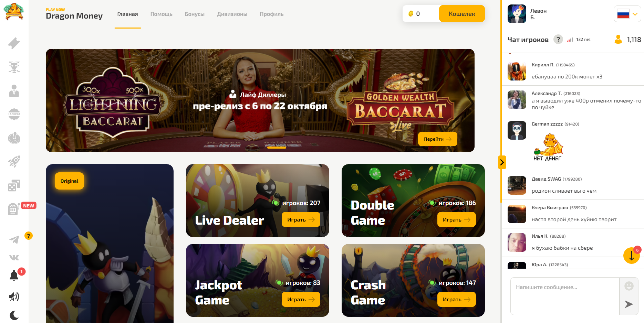Open the Кошелек wallet button
644x323 pixels.
pos(462,14)
